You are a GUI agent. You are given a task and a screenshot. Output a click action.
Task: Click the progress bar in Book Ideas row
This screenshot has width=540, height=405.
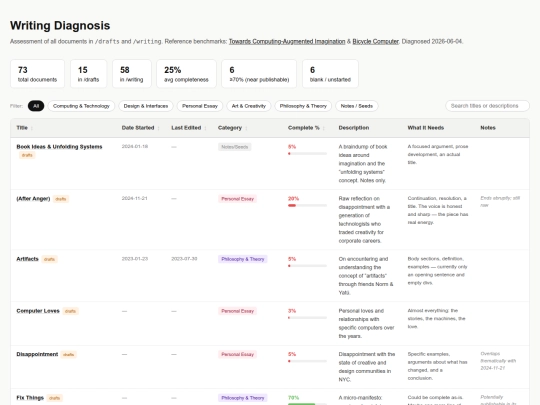(307, 154)
